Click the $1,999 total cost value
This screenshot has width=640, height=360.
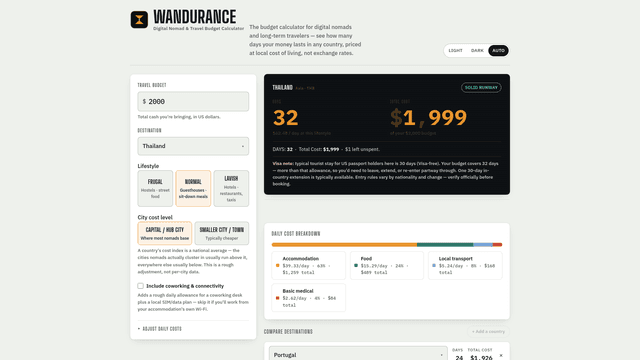coord(428,118)
